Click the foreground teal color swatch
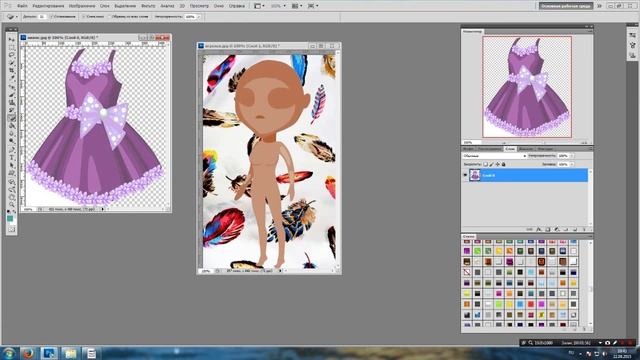 coord(10,219)
